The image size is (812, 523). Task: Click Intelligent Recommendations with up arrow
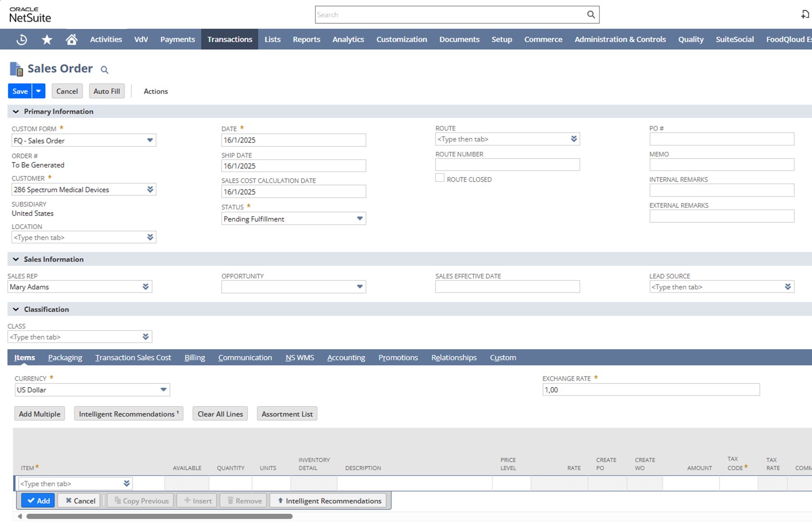point(328,501)
